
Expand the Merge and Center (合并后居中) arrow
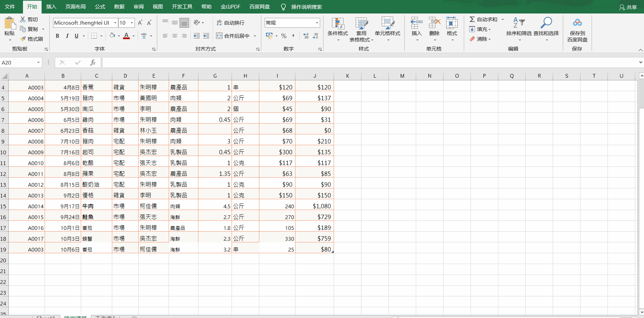[x=255, y=36]
